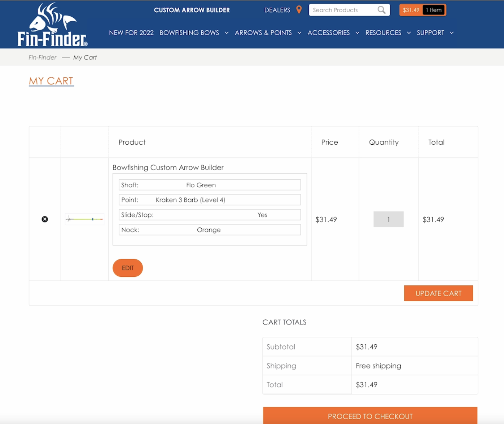Open Bowfishing Bows menu
Screen dimensions: 504x424
coord(189,33)
